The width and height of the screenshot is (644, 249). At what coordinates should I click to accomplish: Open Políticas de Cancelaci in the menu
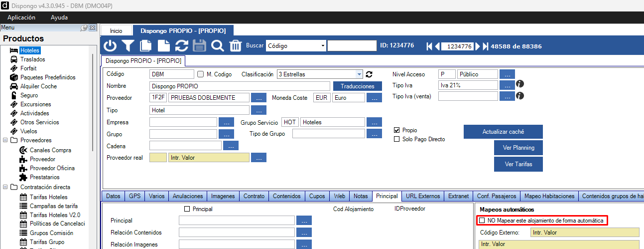click(x=57, y=224)
